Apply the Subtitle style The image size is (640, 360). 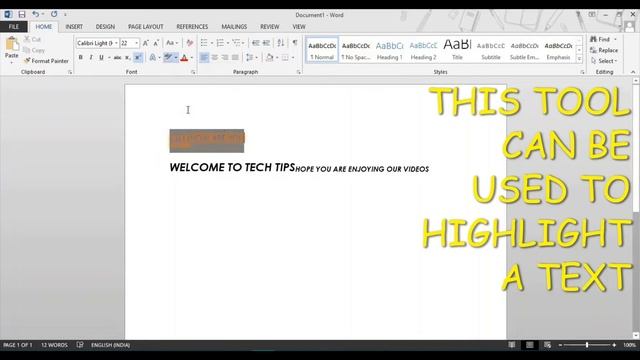(491, 50)
